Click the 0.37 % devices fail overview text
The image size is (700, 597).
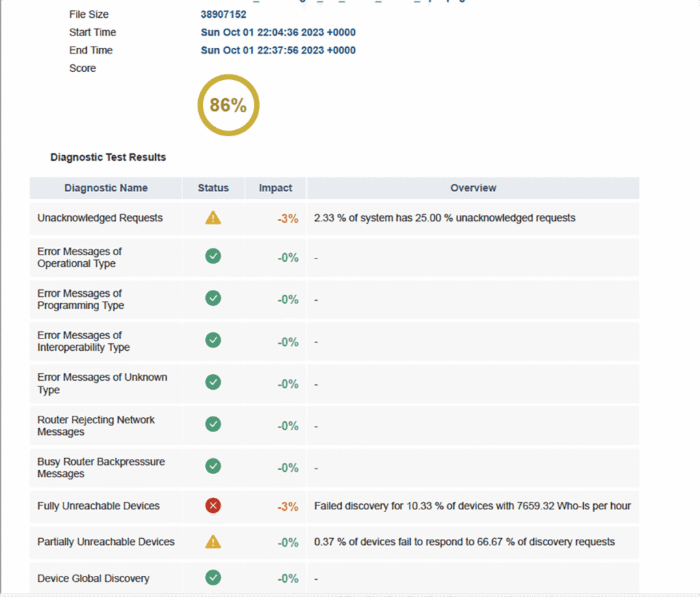[x=464, y=542]
